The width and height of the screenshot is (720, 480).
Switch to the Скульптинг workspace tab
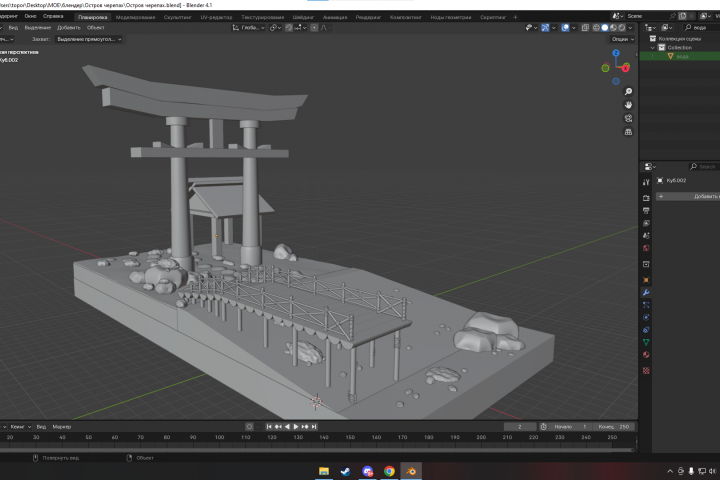(x=177, y=17)
